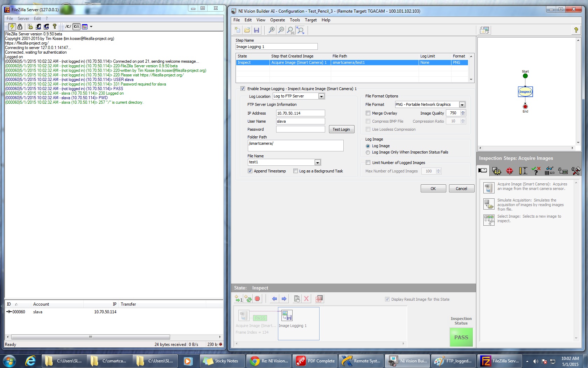Uncheck Append Timestamp checkbox
This screenshot has height=368, width=588.
(250, 171)
